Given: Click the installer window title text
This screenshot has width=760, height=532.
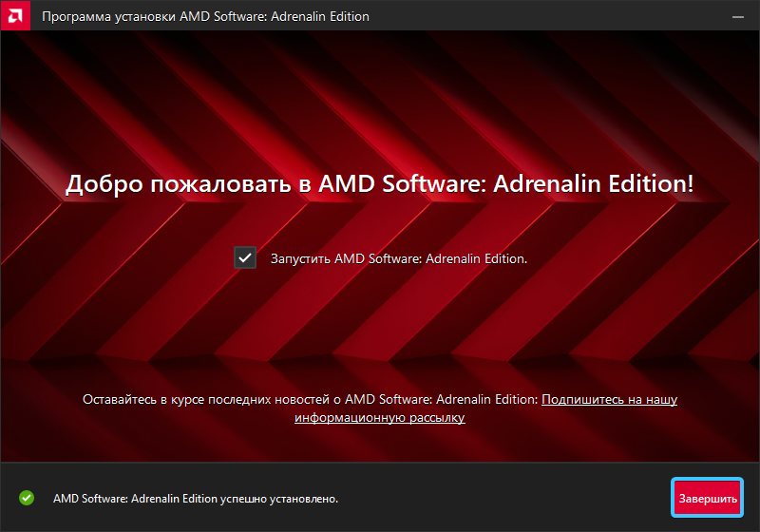Looking at the screenshot, I should pos(205,16).
